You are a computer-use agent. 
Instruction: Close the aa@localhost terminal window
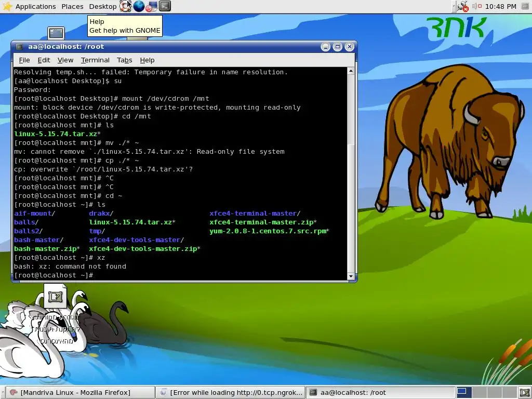click(x=350, y=47)
